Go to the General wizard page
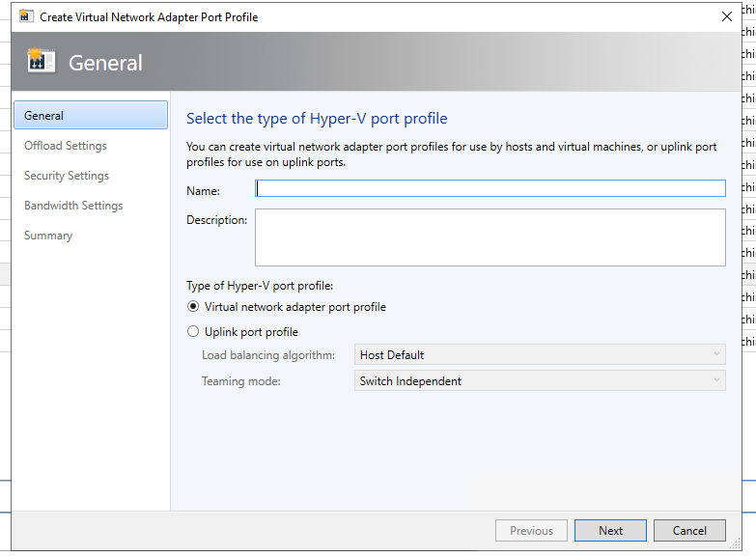 [x=91, y=115]
